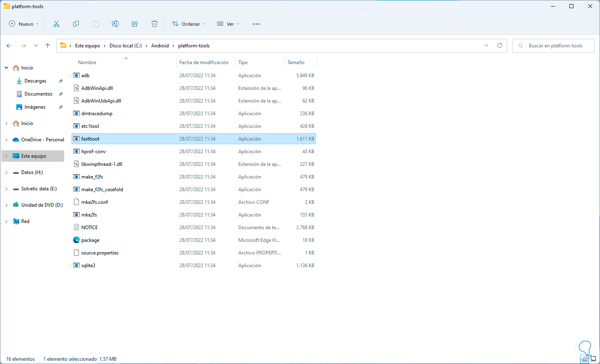600x364 pixels.
Task: Open address bar history dropdown
Action: tap(486, 46)
